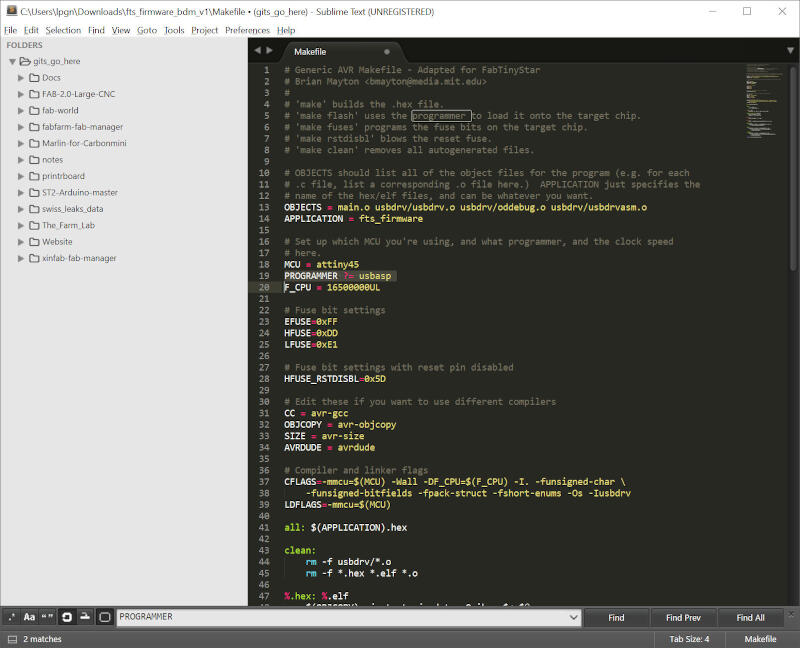The image size is (800, 648).
Task: Click the Find Prev button
Action: pos(683,617)
